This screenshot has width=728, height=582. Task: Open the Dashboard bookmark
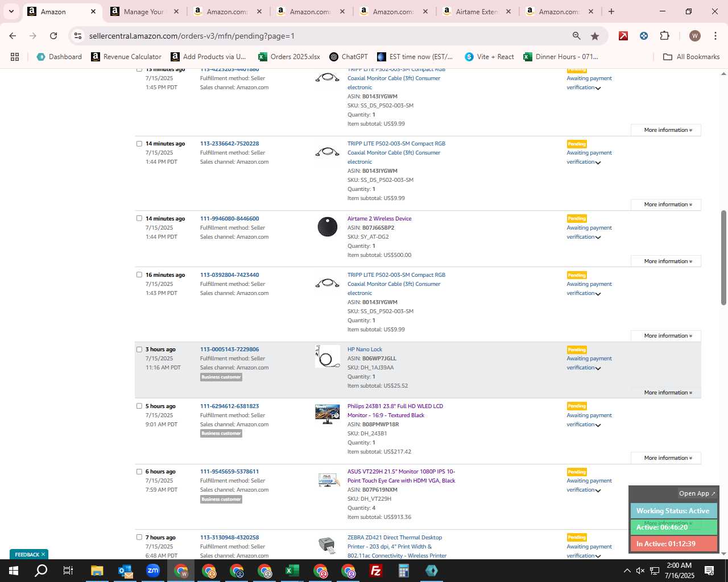59,57
